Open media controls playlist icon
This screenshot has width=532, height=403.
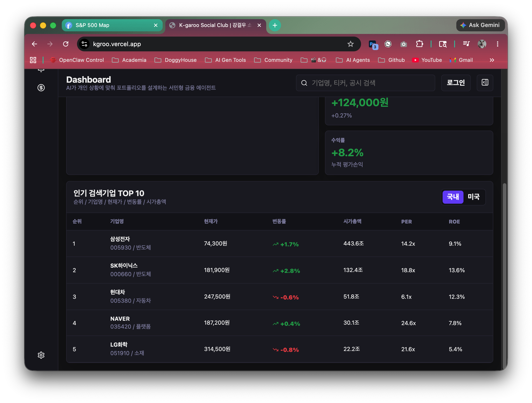[x=466, y=44]
